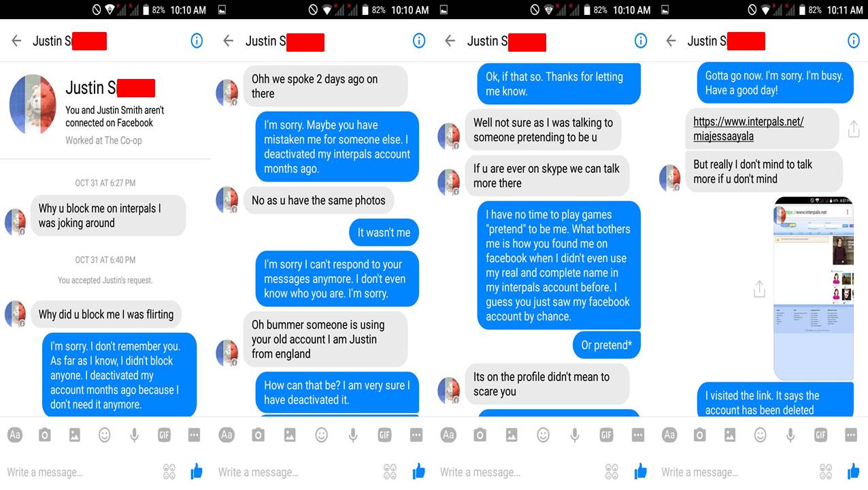Open conversation info icon in fourth panel
Screen dimensions: 868x490
point(854,41)
